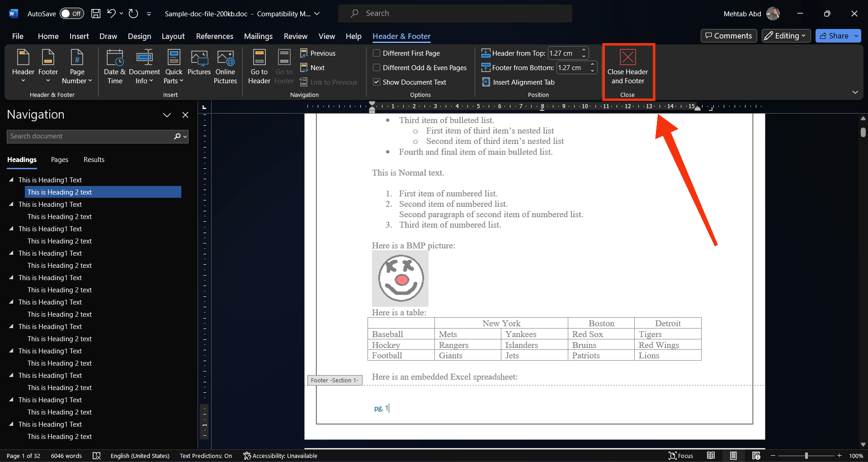Open the Header dropdown
Screen dimensions: 868x462
pyautogui.click(x=23, y=67)
